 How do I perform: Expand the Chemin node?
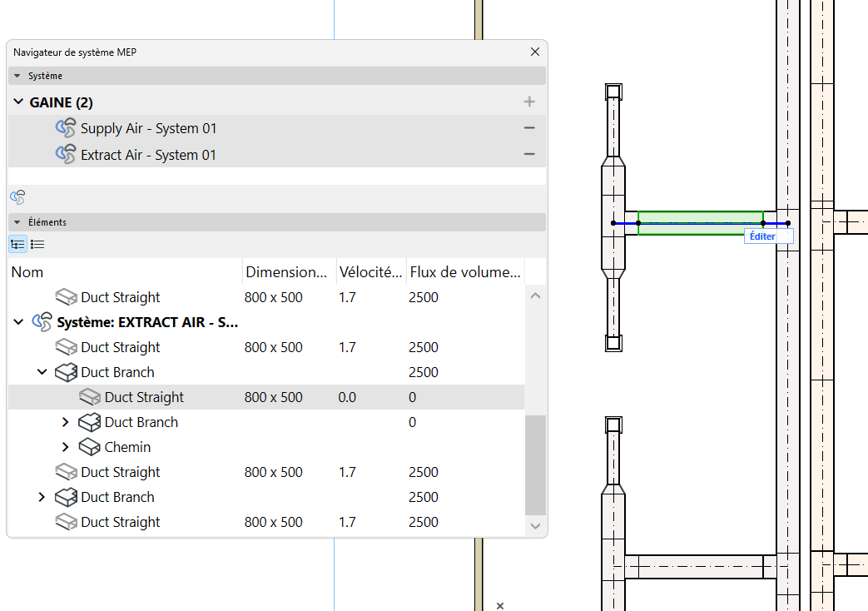point(65,447)
